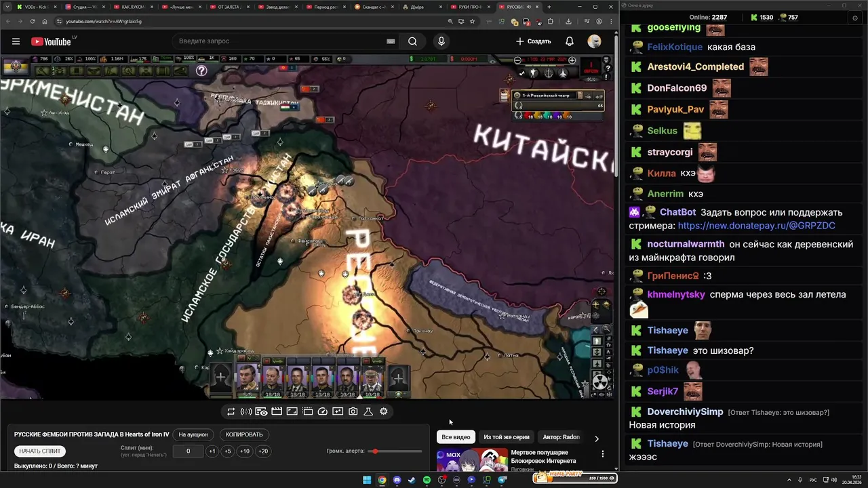Switch to the Завод делае browser tab
This screenshot has height=488, width=868.
click(279, 7)
